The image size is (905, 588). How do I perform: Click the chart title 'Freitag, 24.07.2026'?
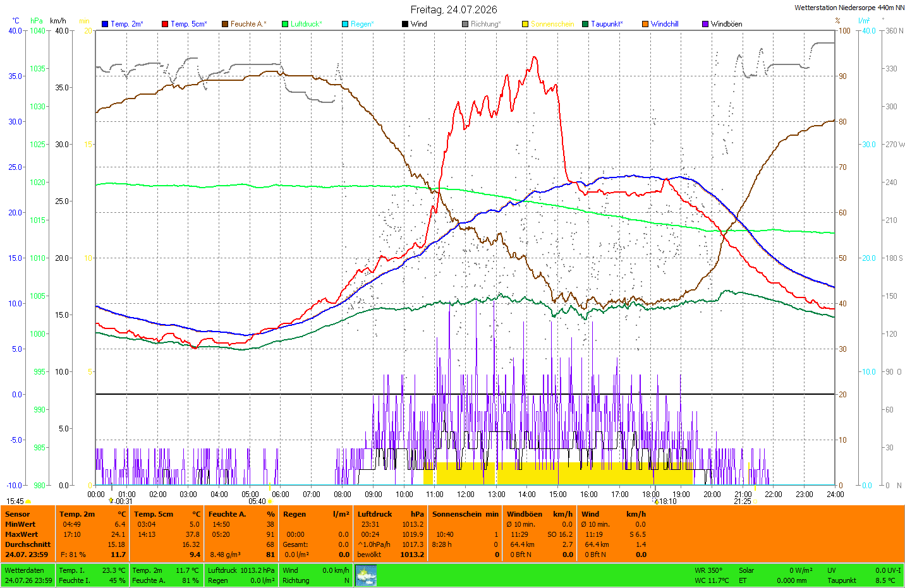[454, 9]
